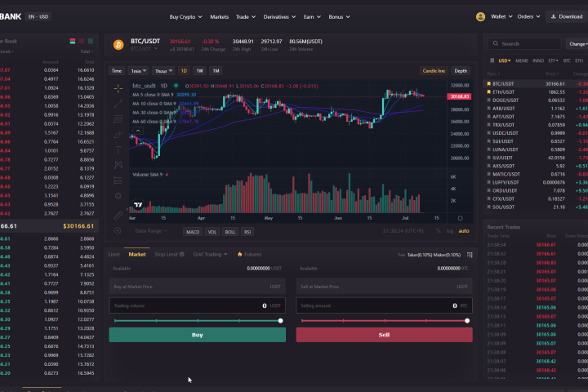Open the Futures tab
This screenshot has width=588, height=392.
coord(249,254)
